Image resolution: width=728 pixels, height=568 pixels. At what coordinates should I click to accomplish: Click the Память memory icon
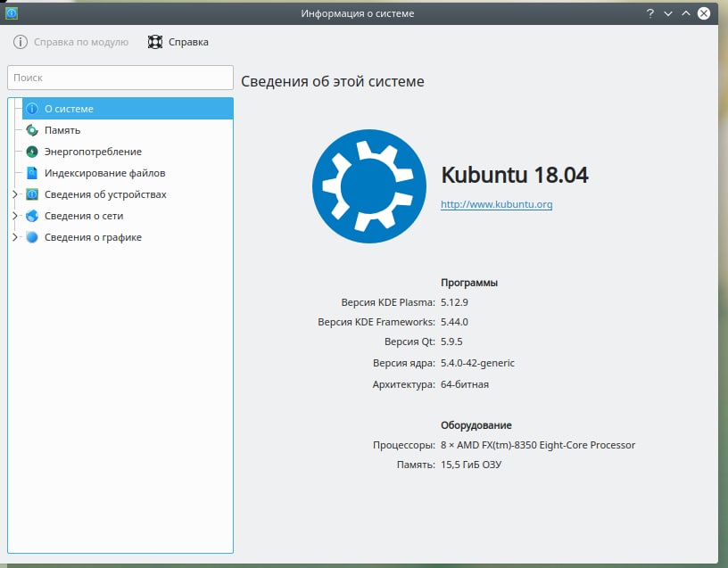(31, 130)
